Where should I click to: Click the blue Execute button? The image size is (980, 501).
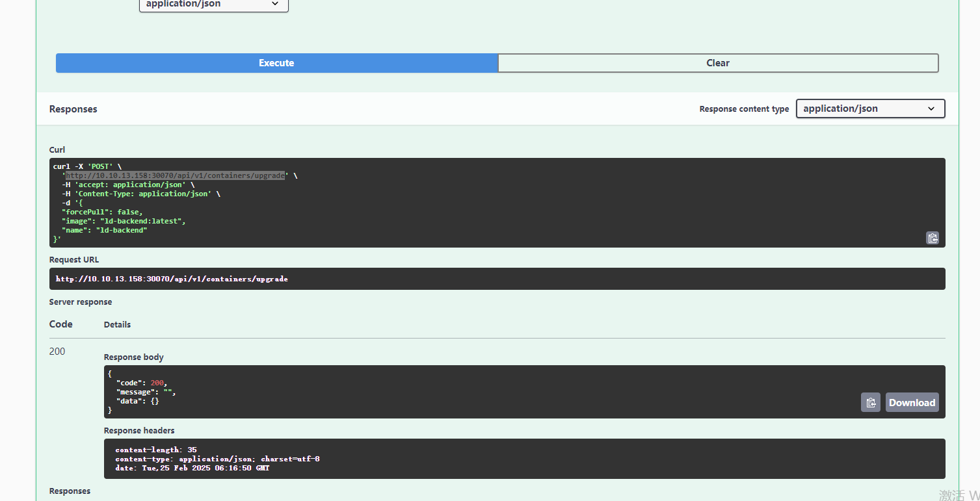276,63
